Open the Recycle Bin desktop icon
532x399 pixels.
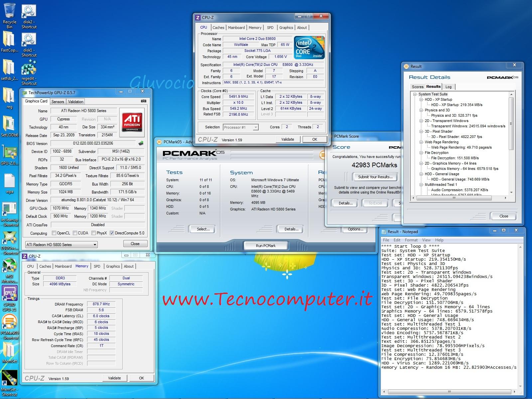9,16
